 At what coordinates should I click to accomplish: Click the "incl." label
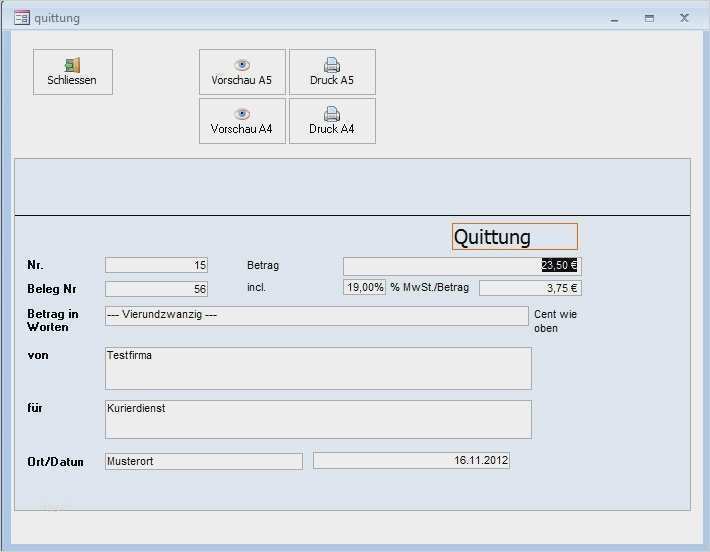[256, 288]
